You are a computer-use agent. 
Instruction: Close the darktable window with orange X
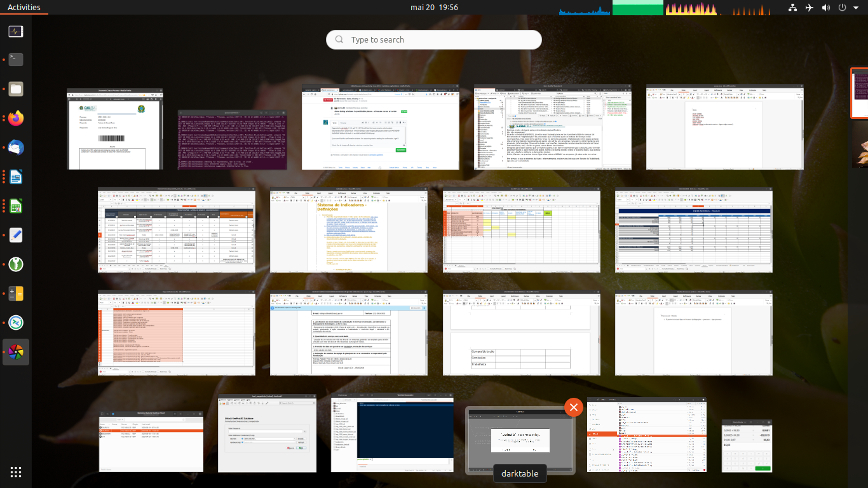point(573,407)
